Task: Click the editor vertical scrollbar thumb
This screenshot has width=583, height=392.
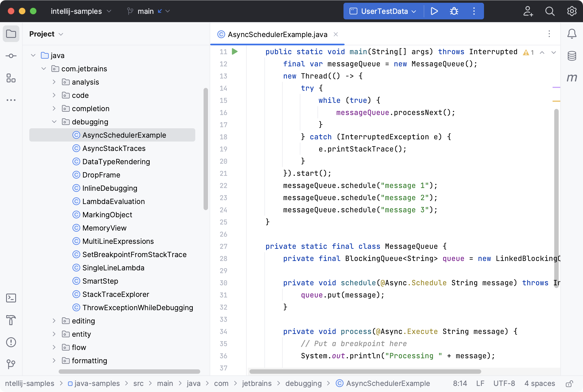Action: tap(556, 198)
